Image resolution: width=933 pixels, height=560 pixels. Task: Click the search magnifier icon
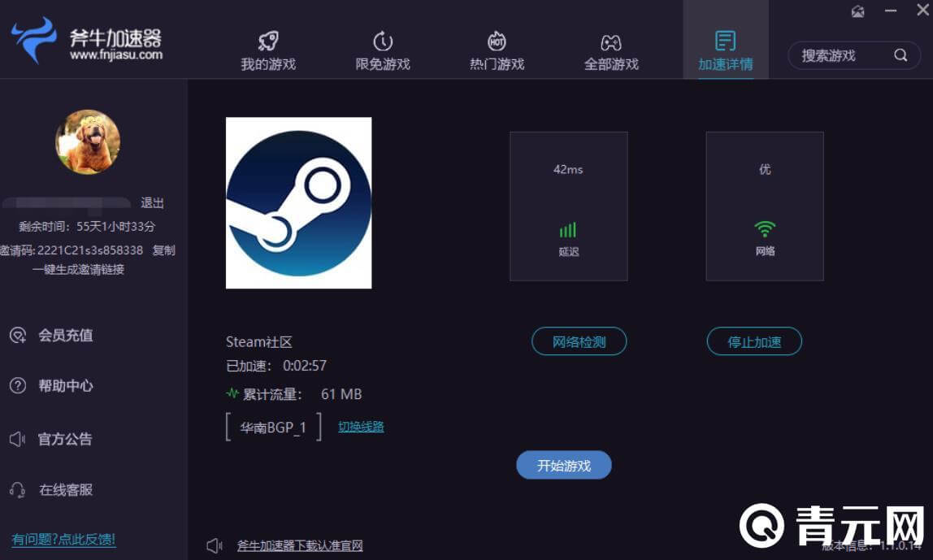point(900,55)
